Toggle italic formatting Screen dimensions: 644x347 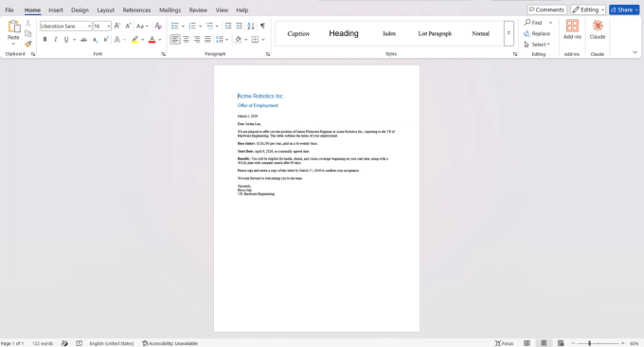56,40
